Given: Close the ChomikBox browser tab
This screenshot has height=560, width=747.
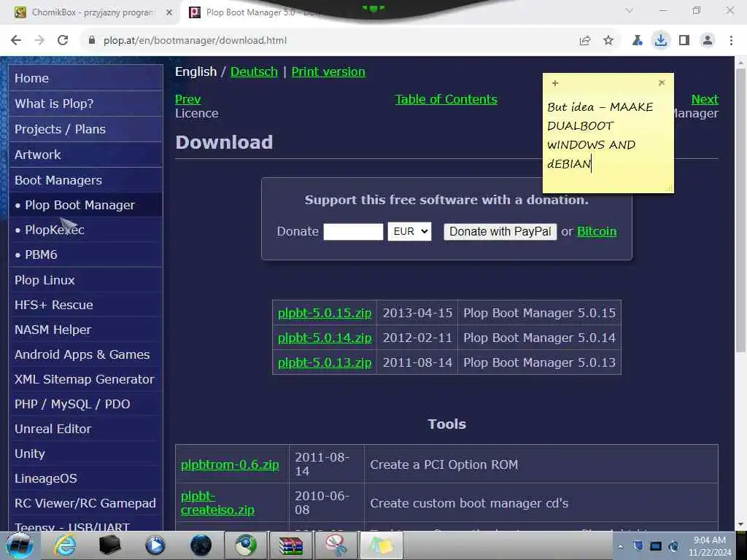Looking at the screenshot, I should point(169,13).
